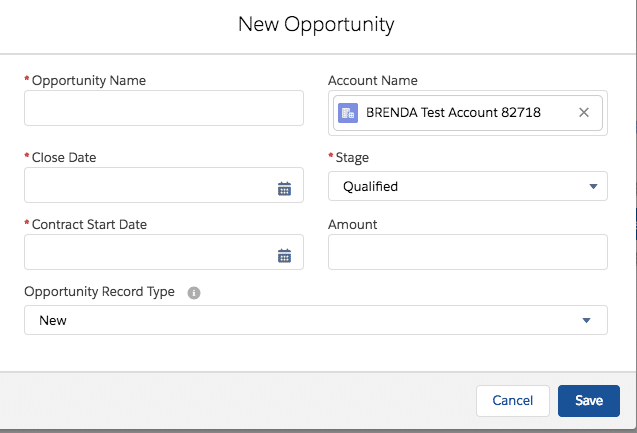Click the Cancel button
Image resolution: width=637 pixels, height=433 pixels.
[513, 401]
